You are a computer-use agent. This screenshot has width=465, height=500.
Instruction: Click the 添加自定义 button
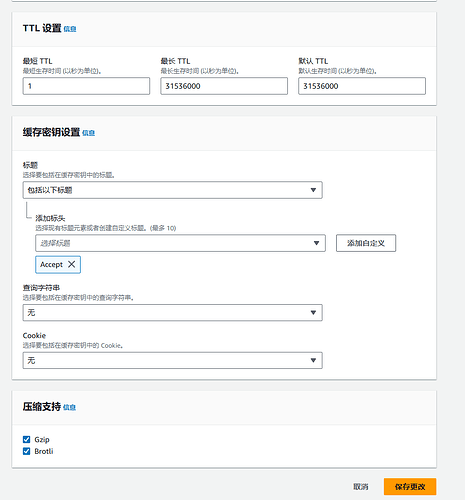tap(366, 243)
